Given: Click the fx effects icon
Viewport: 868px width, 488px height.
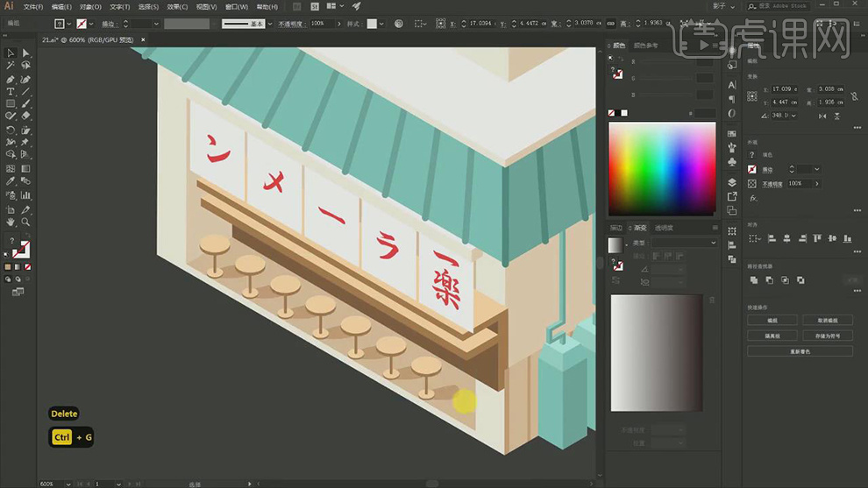Looking at the screenshot, I should (x=753, y=198).
